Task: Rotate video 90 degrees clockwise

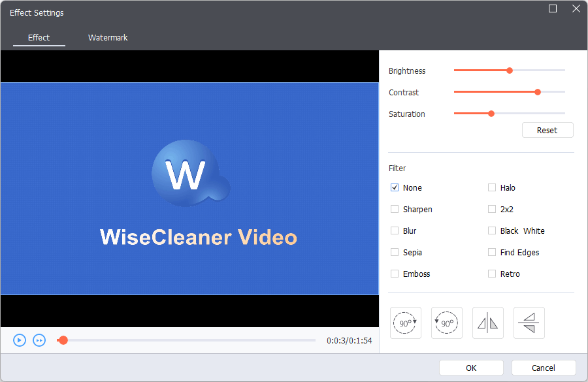Action: tap(406, 323)
